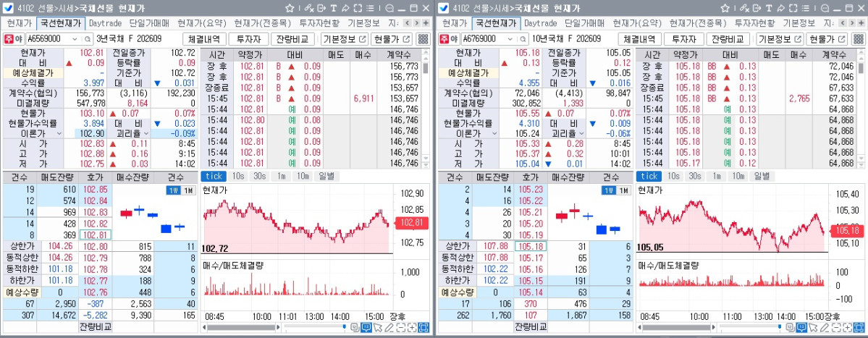This screenshot has height=338, width=868.
Task: Open 기본정보 popup button in the right window
Action: 780,39
